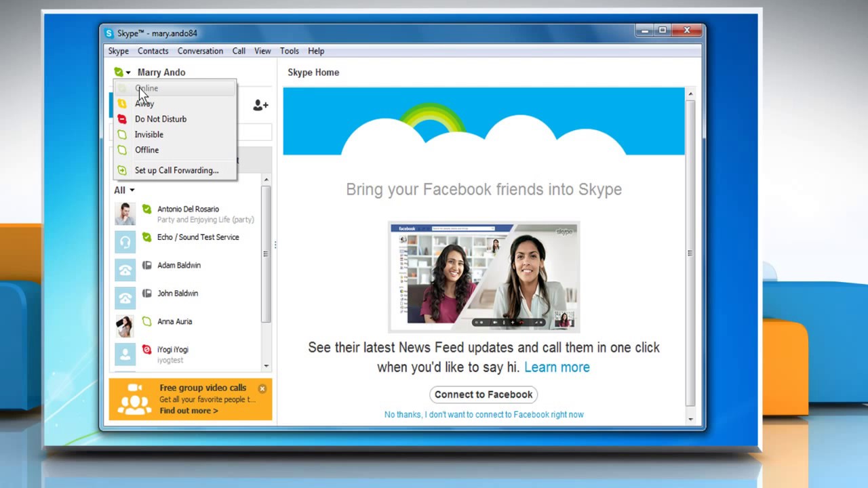
Task: Set status to Offline
Action: click(x=175, y=150)
